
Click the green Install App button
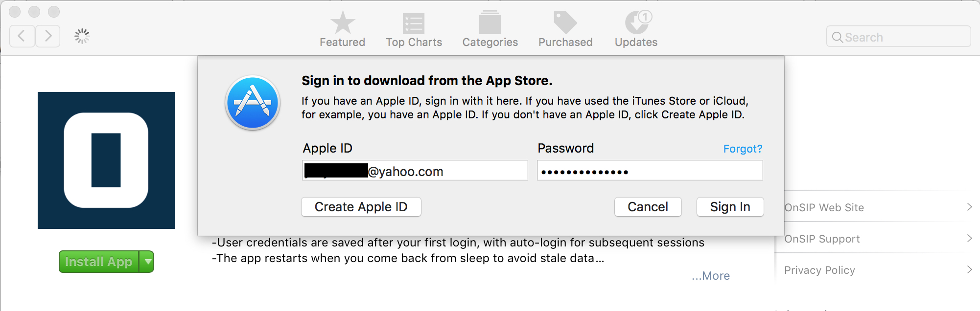point(99,262)
